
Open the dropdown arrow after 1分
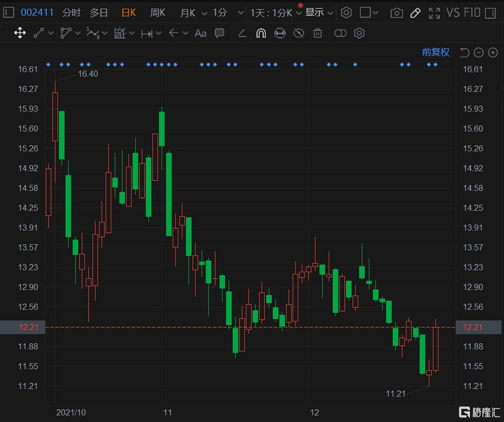240,13
